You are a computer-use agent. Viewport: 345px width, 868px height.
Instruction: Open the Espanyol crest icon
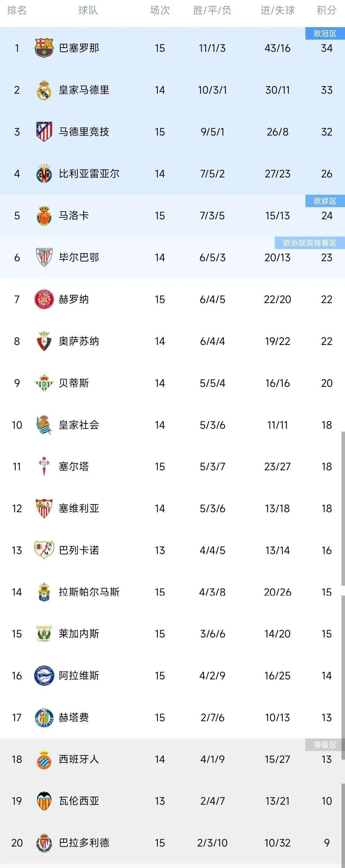(44, 759)
